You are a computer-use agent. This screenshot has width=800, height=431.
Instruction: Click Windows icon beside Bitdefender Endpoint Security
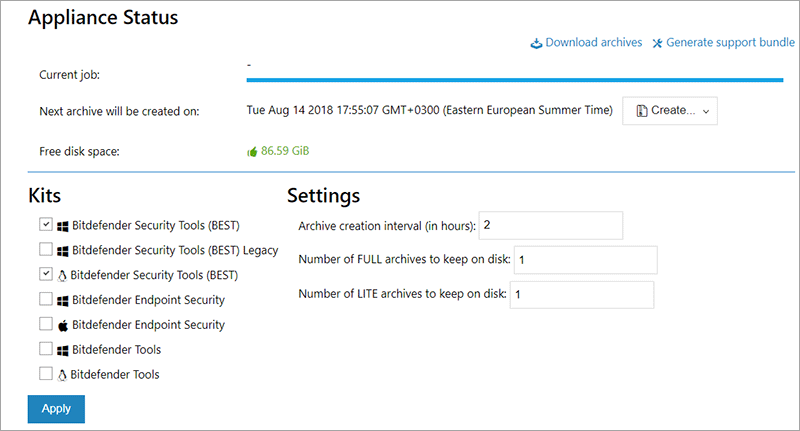pyautogui.click(x=63, y=300)
